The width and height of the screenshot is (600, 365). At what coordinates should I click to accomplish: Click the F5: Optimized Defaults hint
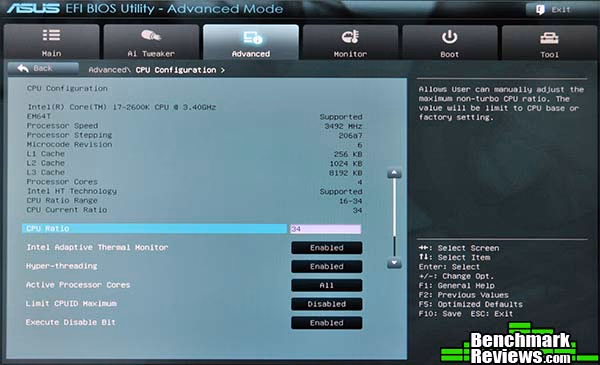coord(471,305)
